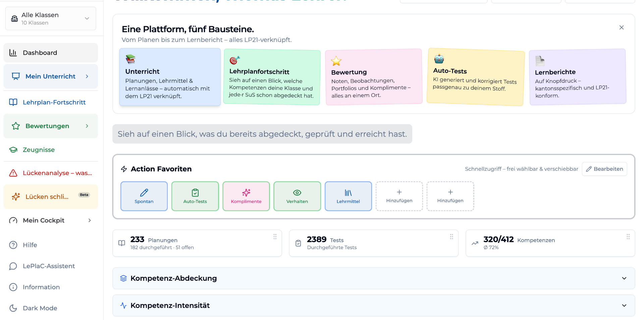644x320 pixels.
Task: Expand the Kompetenz-Intensität section chevron
Action: click(x=624, y=306)
